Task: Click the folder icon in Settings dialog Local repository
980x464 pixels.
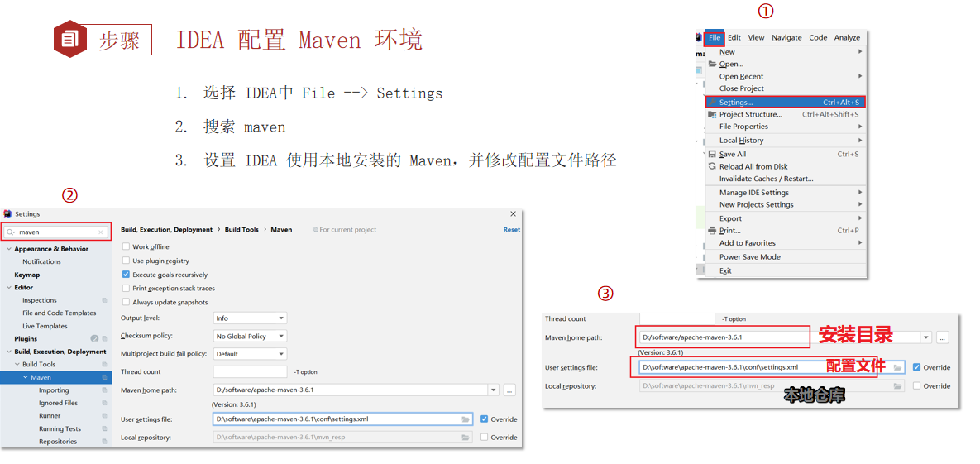Action: point(466,437)
